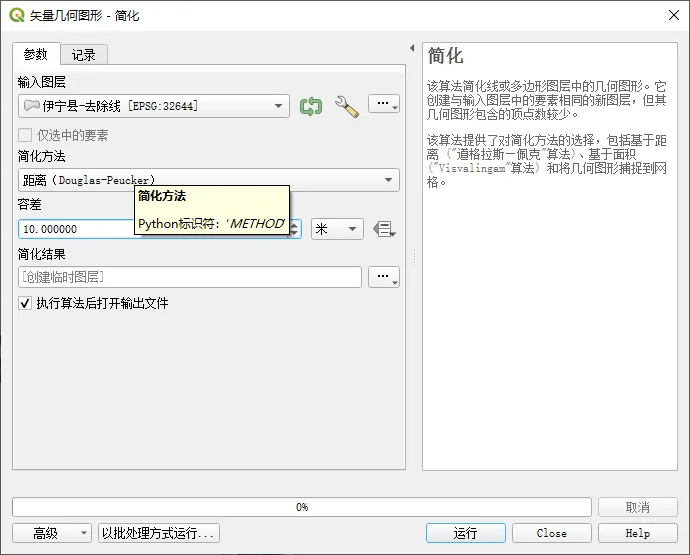This screenshot has width=690, height=555.
Task: Collapse the help panel with the arrow
Action: [x=412, y=48]
